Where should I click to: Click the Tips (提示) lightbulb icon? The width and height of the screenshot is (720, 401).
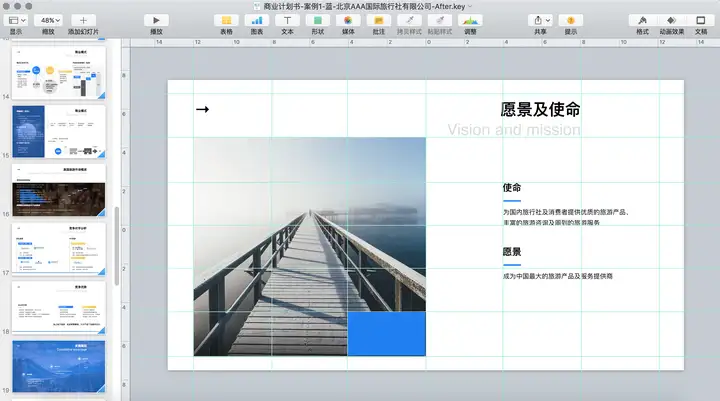tap(570, 20)
